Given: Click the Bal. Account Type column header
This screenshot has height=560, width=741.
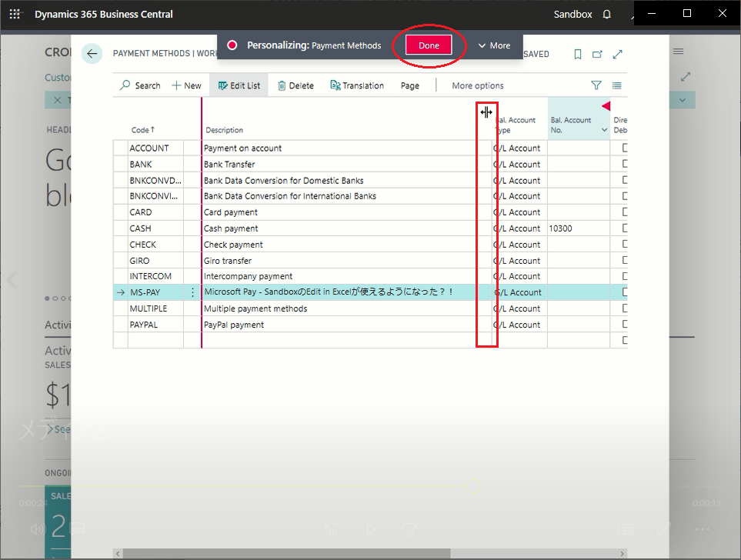Looking at the screenshot, I should click(515, 125).
